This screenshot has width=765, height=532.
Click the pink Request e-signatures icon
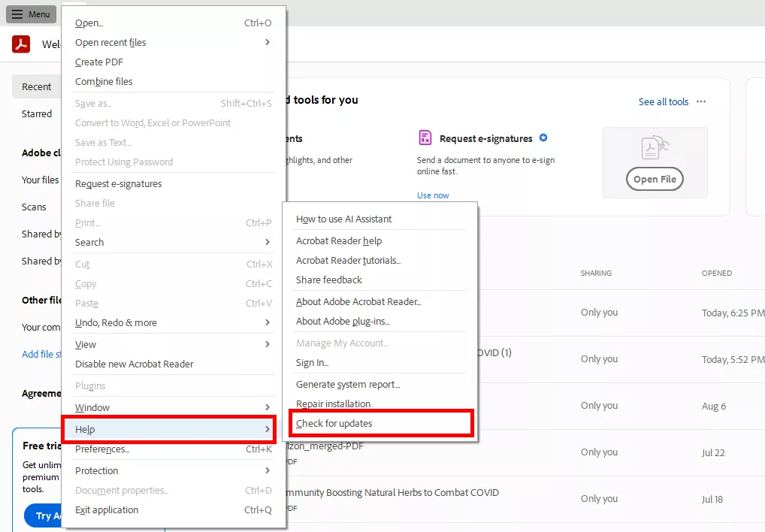(x=425, y=138)
